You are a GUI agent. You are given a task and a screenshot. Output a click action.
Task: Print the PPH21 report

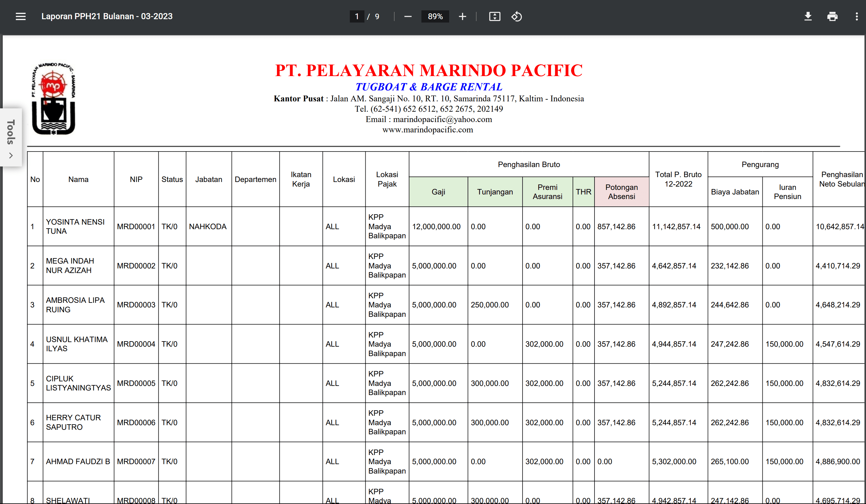pos(832,16)
